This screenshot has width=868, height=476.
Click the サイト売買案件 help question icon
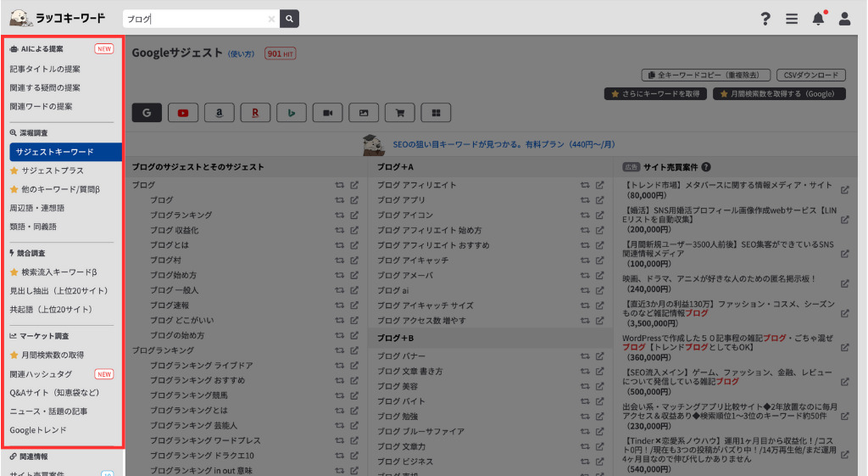pyautogui.click(x=706, y=167)
